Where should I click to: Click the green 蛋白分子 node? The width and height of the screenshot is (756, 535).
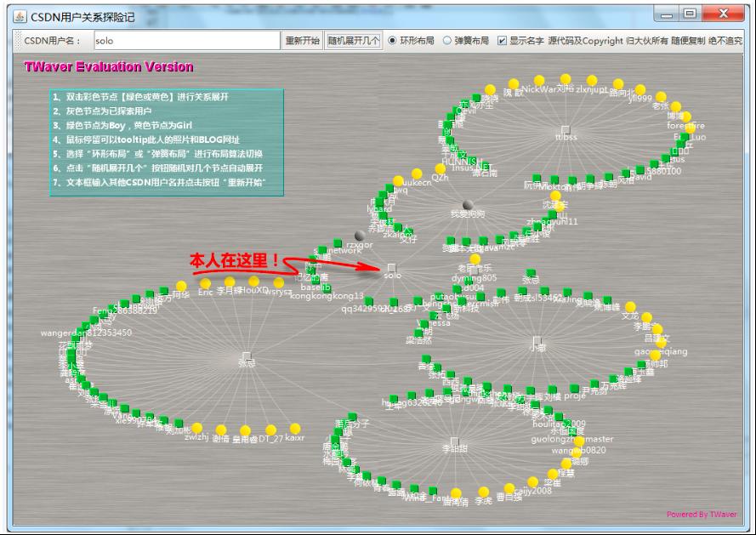[x=352, y=417]
